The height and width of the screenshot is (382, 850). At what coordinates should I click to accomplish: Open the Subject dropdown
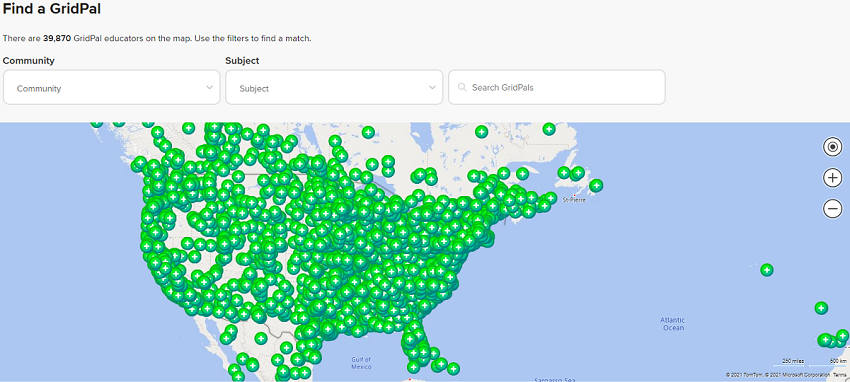(334, 87)
